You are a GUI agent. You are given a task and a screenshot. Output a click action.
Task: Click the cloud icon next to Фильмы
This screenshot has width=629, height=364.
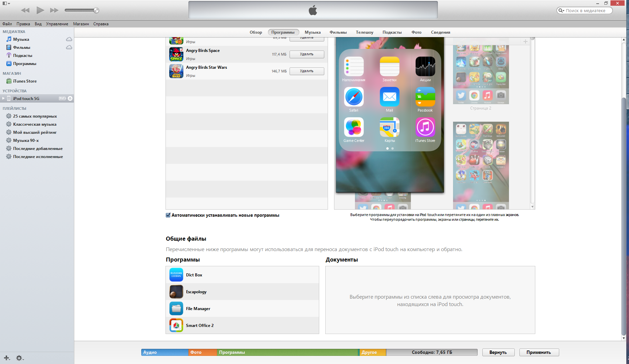(x=69, y=48)
